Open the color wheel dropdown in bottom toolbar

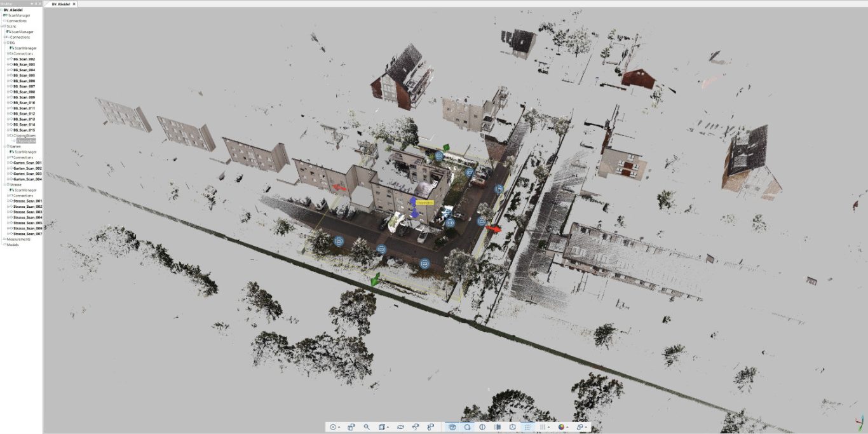coord(568,428)
